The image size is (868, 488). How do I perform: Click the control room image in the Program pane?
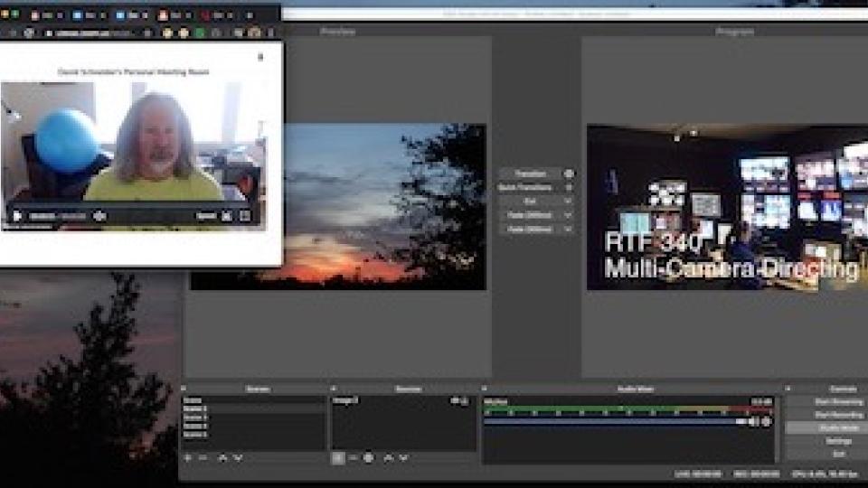tap(727, 207)
